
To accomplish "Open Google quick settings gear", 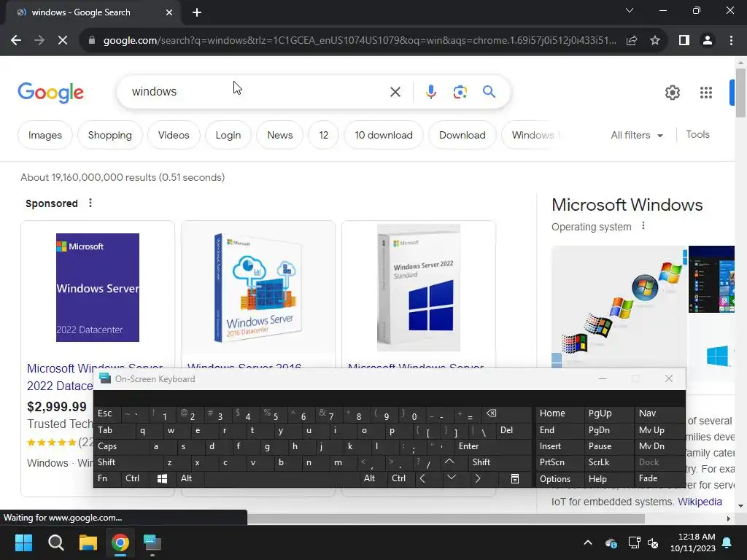I will [672, 93].
